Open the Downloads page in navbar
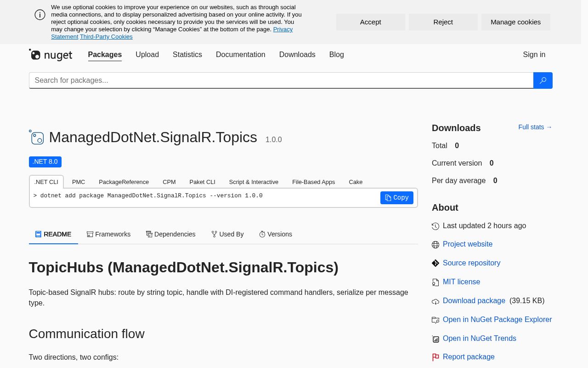Viewport: 588px width, 368px height. coord(297,55)
